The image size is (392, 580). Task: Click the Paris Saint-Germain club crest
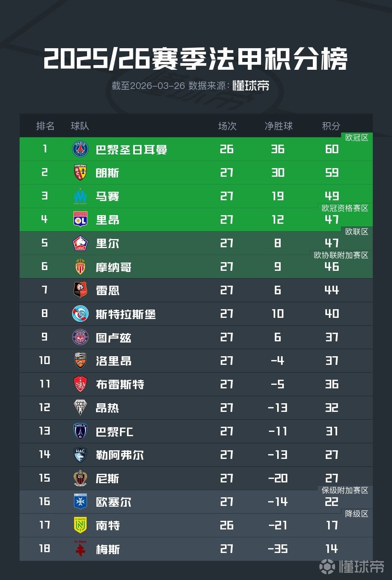pos(80,149)
